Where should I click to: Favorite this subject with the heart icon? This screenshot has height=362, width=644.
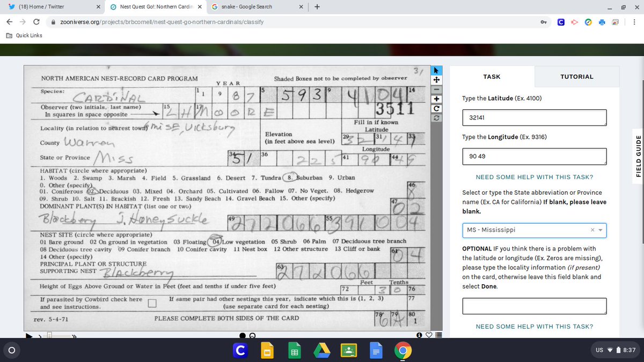(429, 335)
